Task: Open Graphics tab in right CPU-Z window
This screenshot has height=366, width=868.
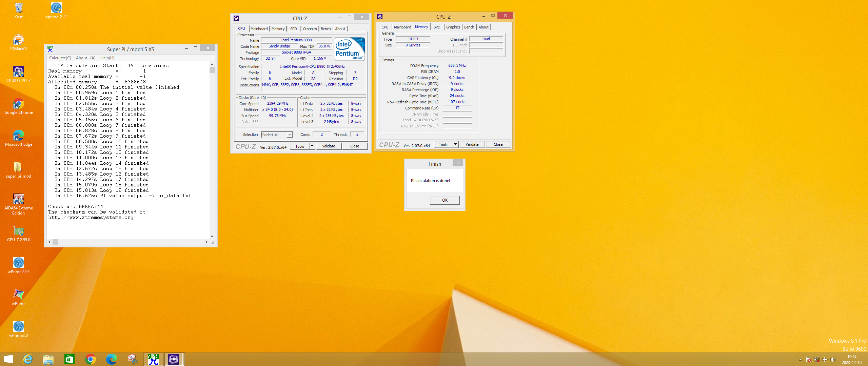Action: coord(453,27)
